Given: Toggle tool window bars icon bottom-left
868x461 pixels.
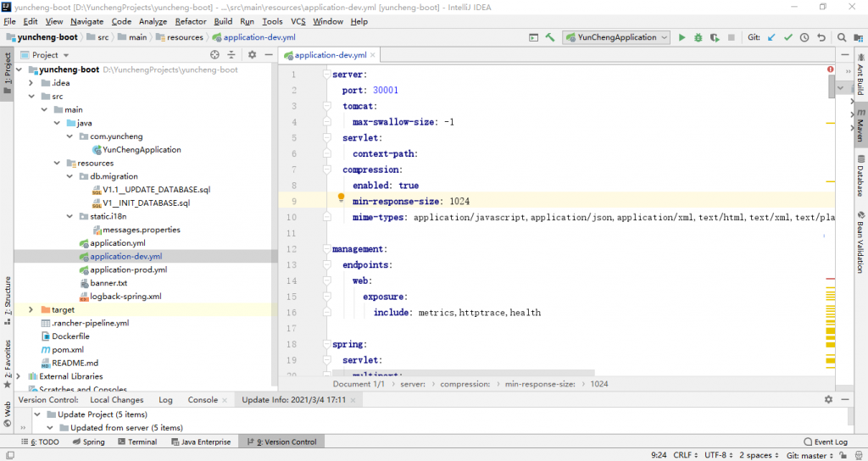Looking at the screenshot, I should [10, 455].
